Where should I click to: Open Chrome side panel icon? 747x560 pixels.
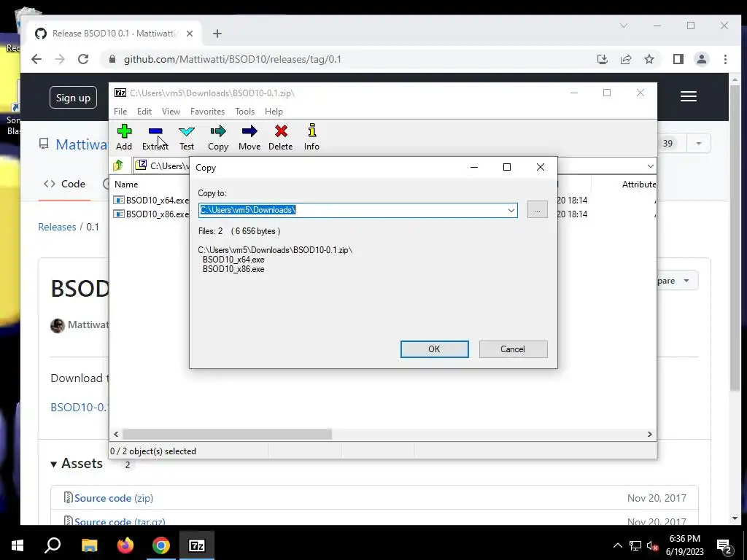[x=678, y=59]
